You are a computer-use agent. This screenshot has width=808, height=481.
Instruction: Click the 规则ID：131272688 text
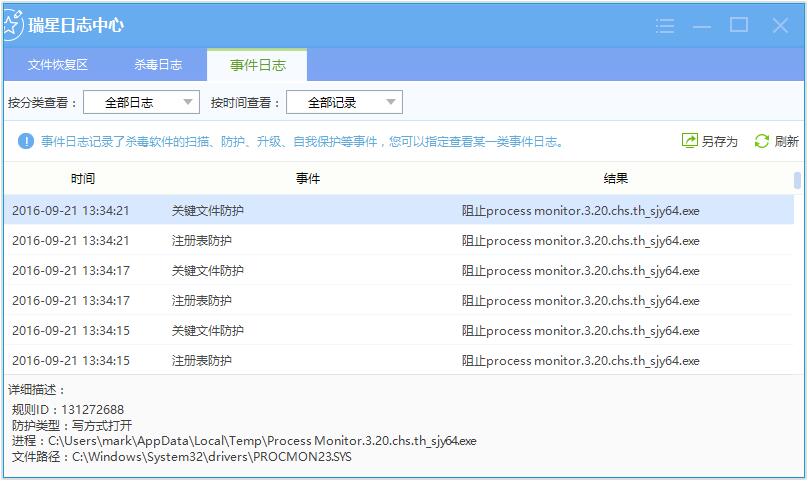[x=68, y=410]
